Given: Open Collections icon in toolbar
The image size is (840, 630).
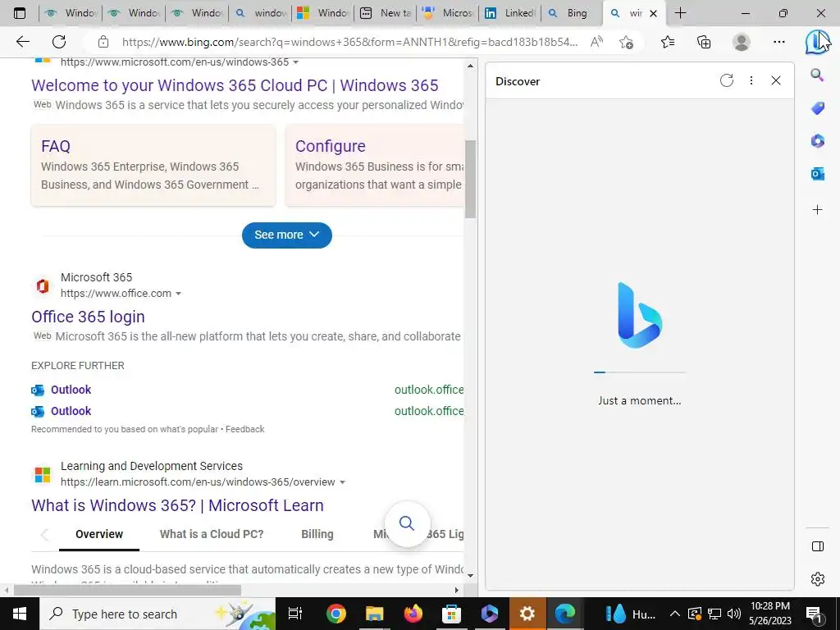Looking at the screenshot, I should (704, 42).
